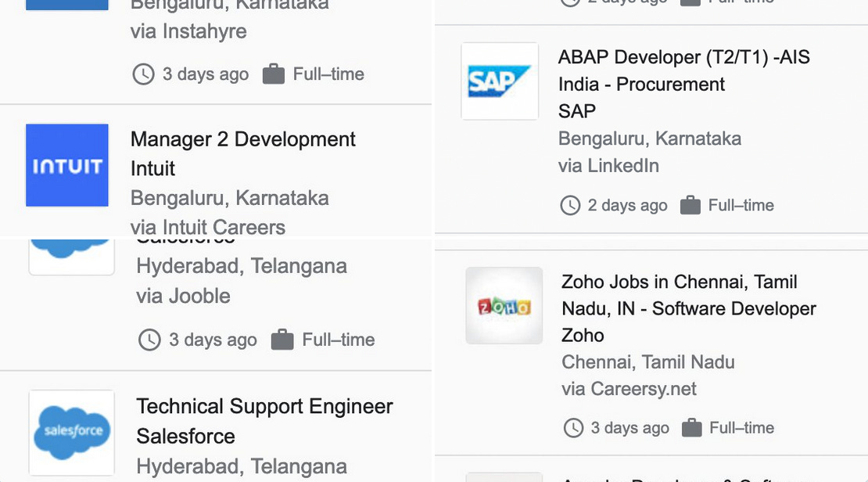The height and width of the screenshot is (482, 868).
Task: Click 'Intuit' company name text
Action: pyautogui.click(x=152, y=168)
